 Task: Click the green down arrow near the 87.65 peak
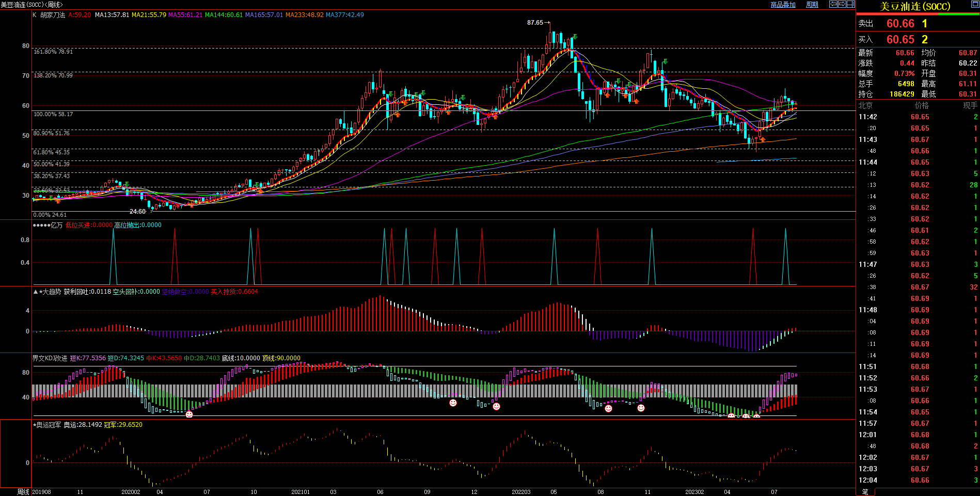click(575, 37)
